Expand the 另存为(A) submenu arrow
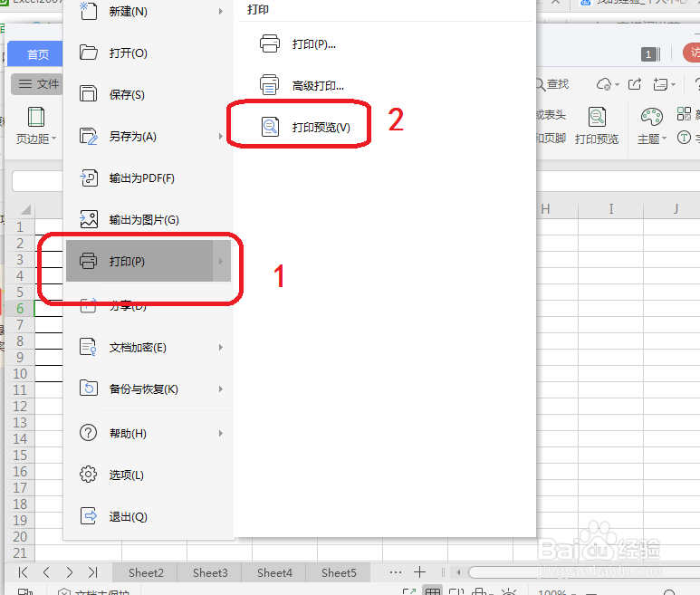Image resolution: width=700 pixels, height=595 pixels. (221, 136)
